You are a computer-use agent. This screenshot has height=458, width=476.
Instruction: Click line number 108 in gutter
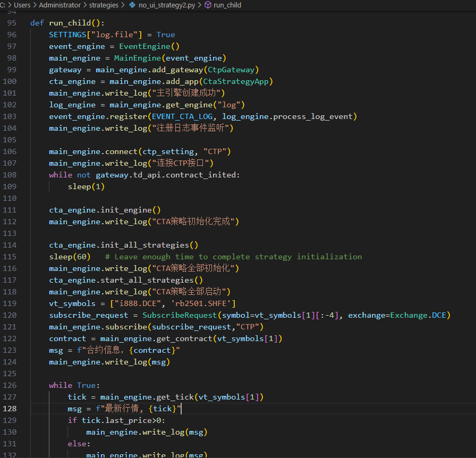(10, 175)
